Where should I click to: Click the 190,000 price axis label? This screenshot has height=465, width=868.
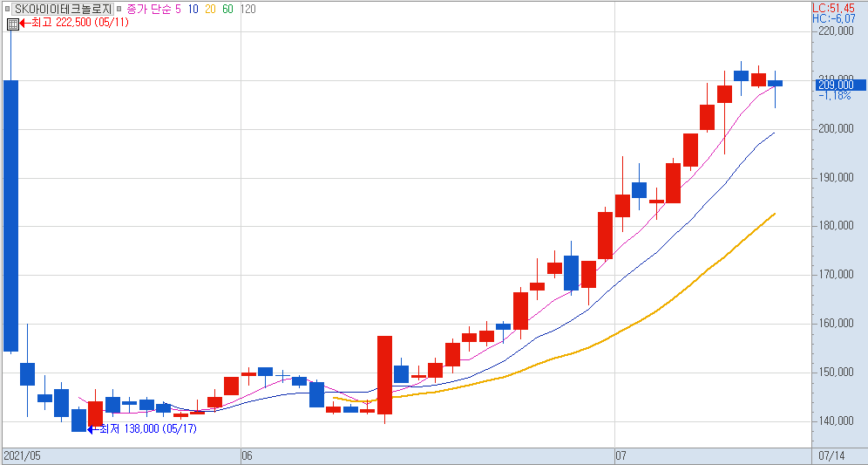836,177
